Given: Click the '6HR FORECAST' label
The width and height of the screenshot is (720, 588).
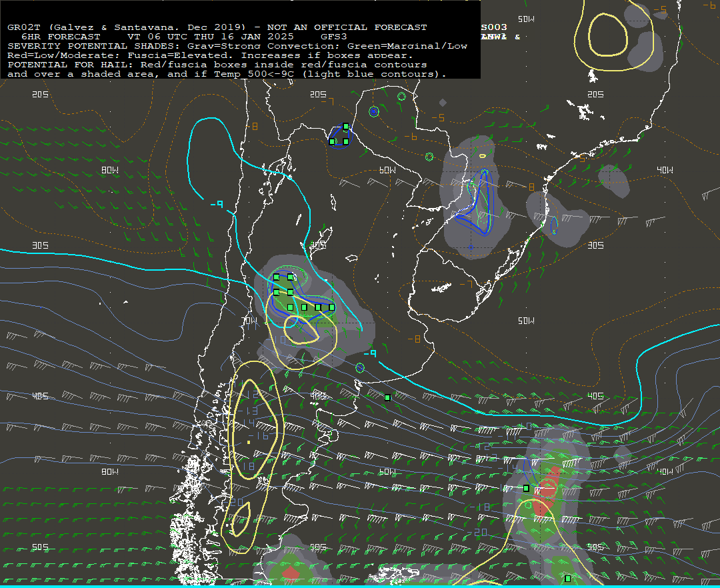Looking at the screenshot, I should [61, 37].
